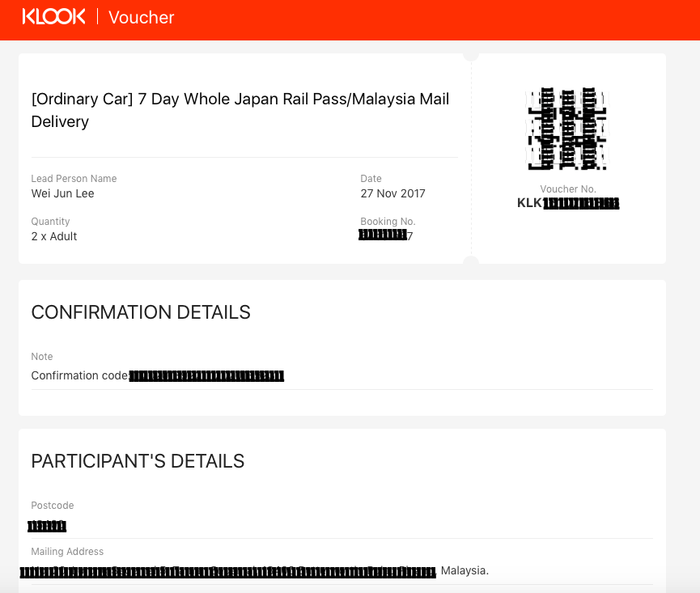The width and height of the screenshot is (700, 593).
Task: Click the lead person name Wei Jun Lee
Action: pyautogui.click(x=62, y=193)
